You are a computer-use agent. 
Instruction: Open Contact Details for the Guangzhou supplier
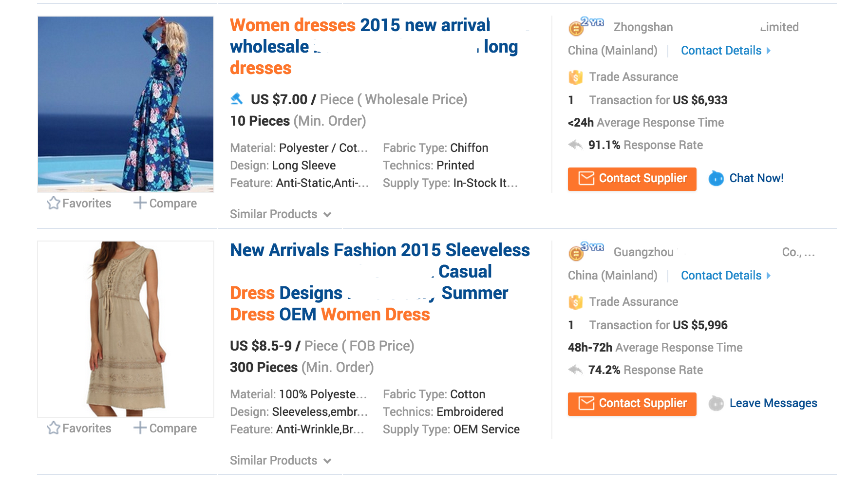pos(725,276)
